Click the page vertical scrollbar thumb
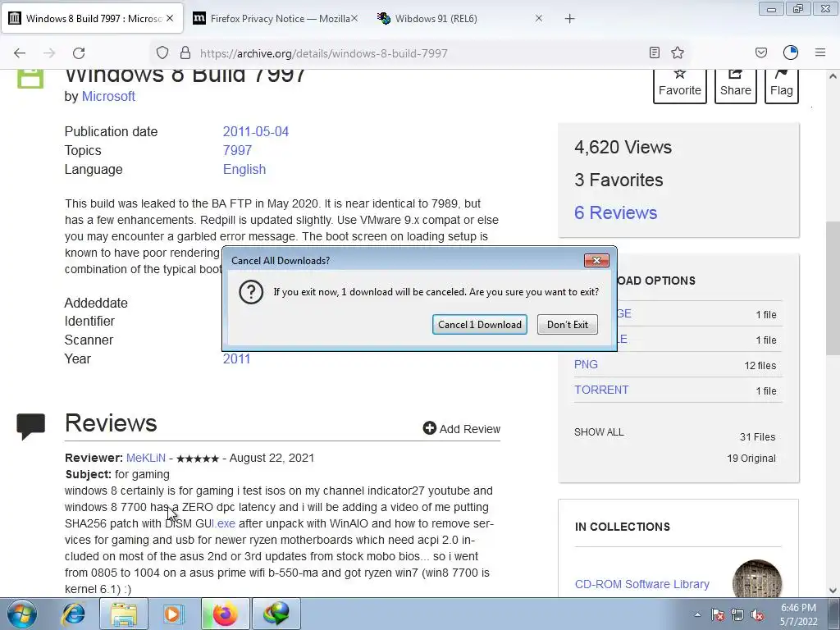 [x=833, y=288]
